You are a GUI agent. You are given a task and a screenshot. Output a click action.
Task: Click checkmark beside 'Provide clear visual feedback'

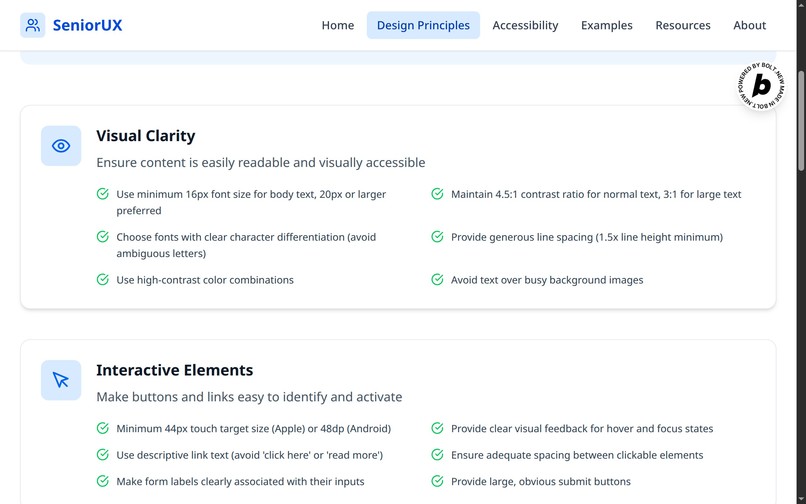tap(437, 428)
